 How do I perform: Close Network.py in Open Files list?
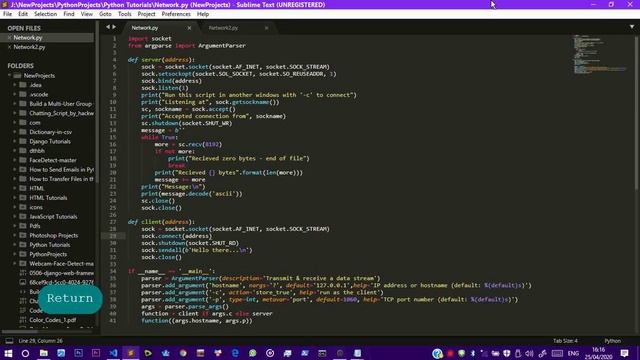(x=9, y=38)
